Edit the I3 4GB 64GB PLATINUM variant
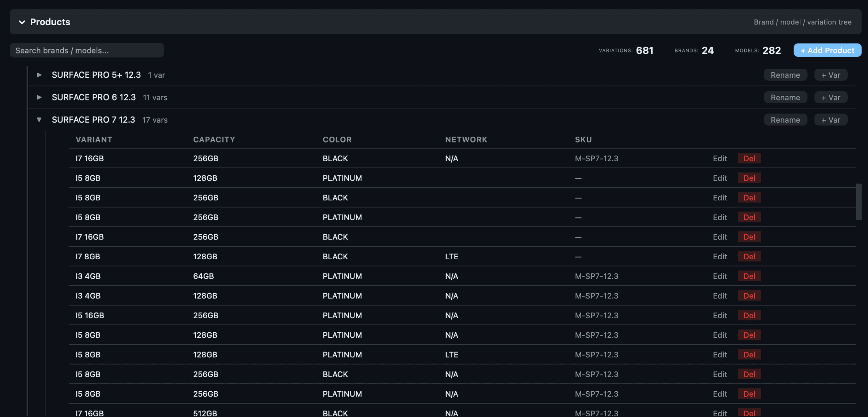 click(x=720, y=276)
